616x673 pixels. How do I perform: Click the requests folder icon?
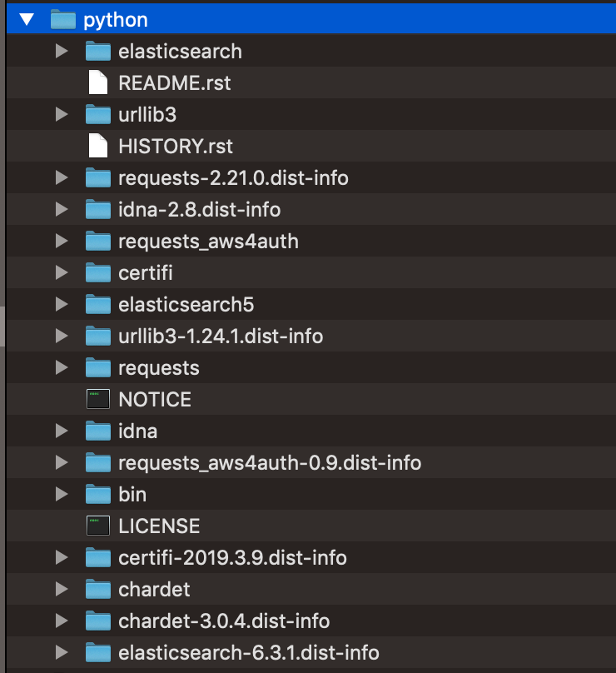tap(98, 368)
